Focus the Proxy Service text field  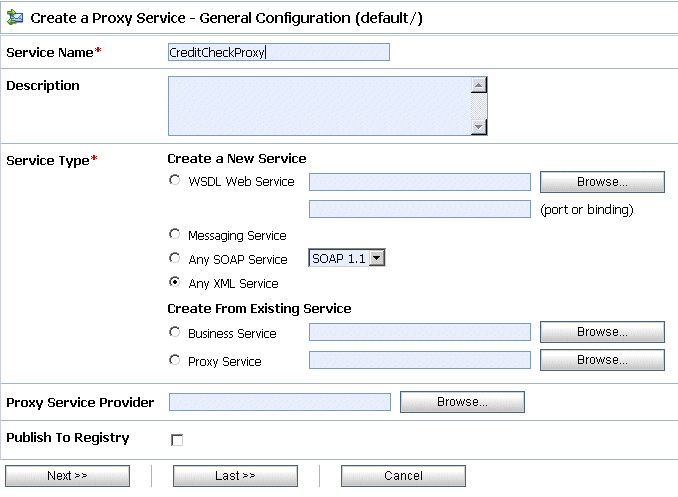pos(420,360)
